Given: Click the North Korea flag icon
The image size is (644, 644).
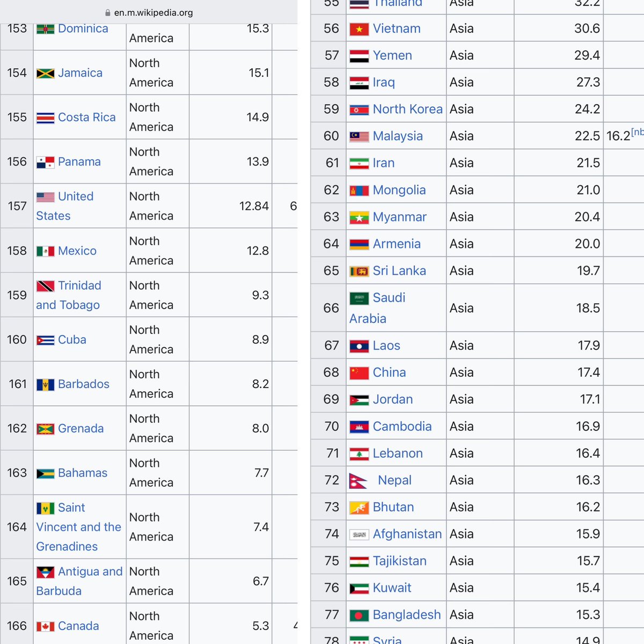Looking at the screenshot, I should point(359,109).
